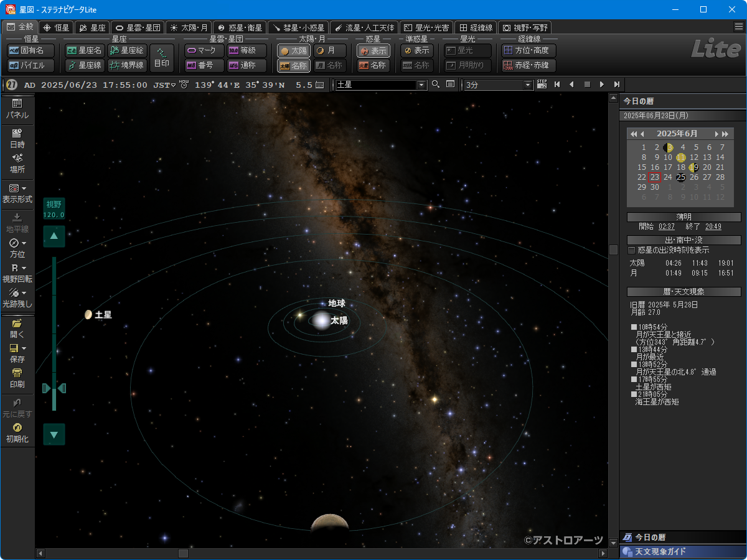Open the hamburger menu at ribbon right
Image resolution: width=747 pixels, height=560 pixels.
[738, 27]
